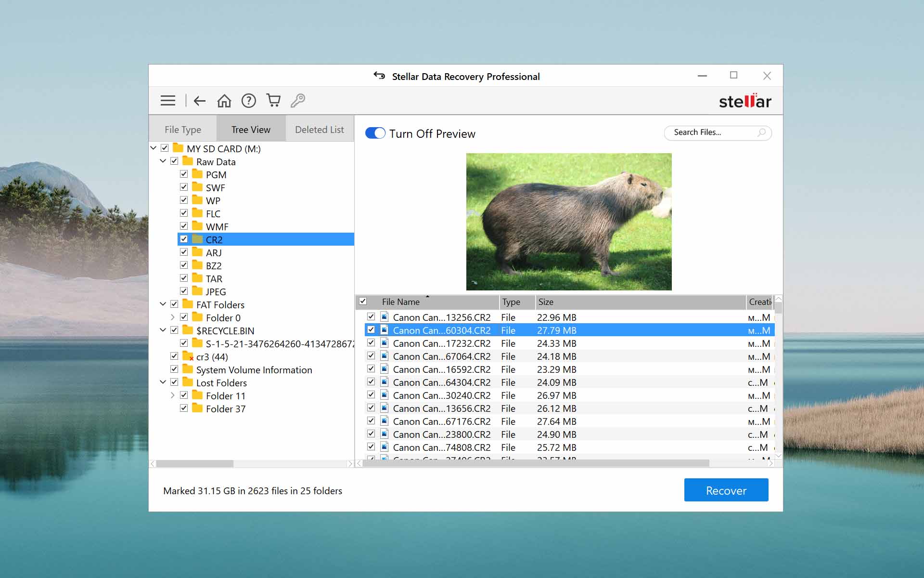The height and width of the screenshot is (578, 924).
Task: Open the hamburger menu icon
Action: 168,101
